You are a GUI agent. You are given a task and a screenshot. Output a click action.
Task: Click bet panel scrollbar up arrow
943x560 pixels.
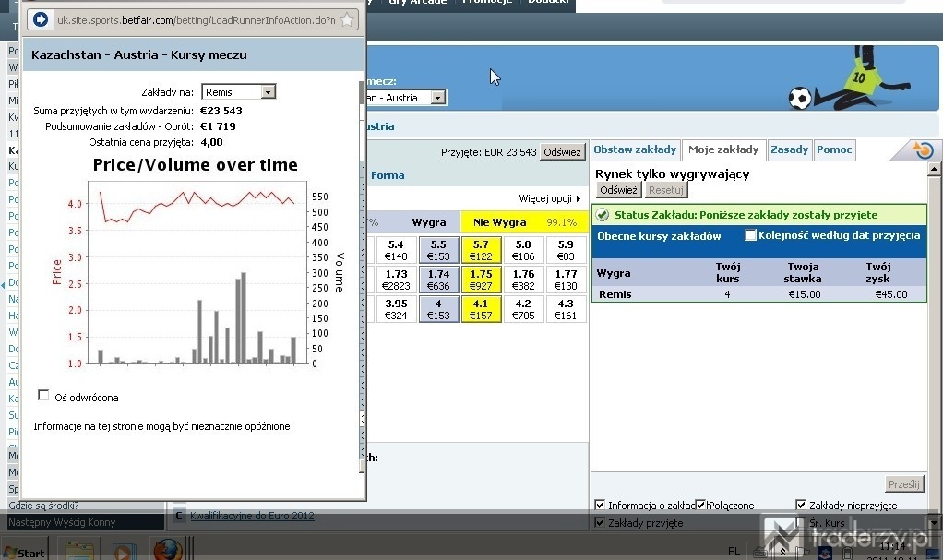(x=934, y=169)
